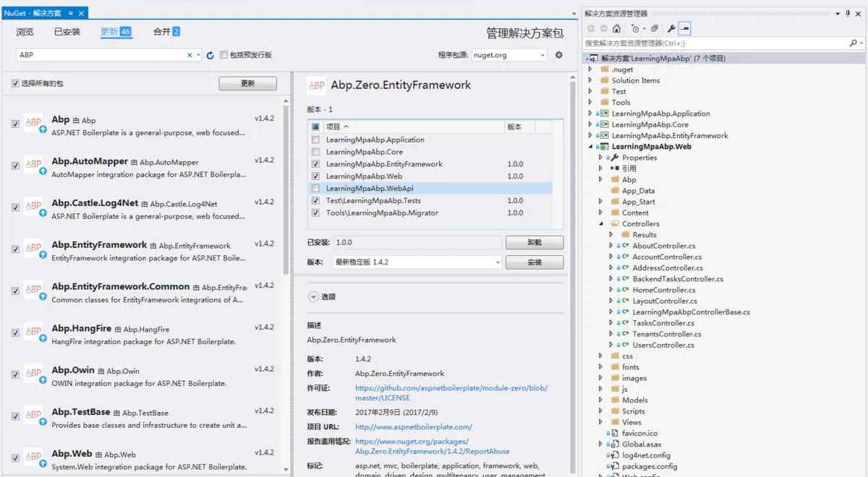Clear the ABP search text
868x477 pixels.
click(x=190, y=55)
